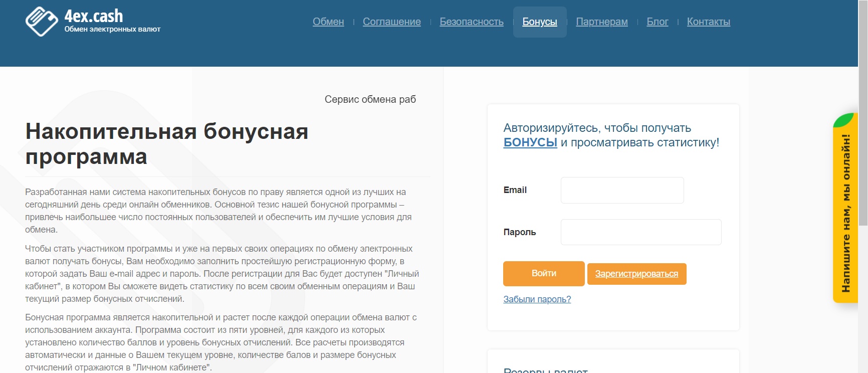Open the Забыли пароль? link
Screen dimensions: 868x373
point(537,299)
